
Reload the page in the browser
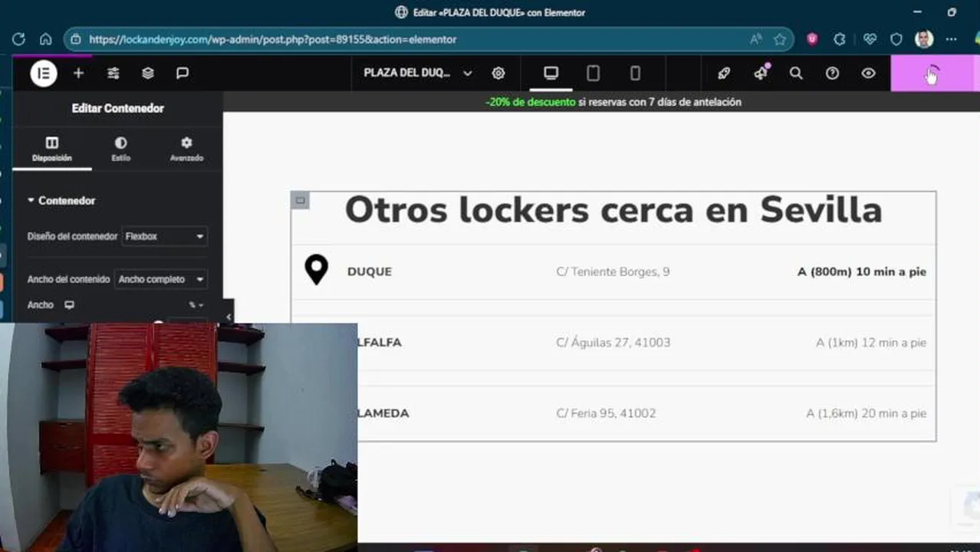18,39
